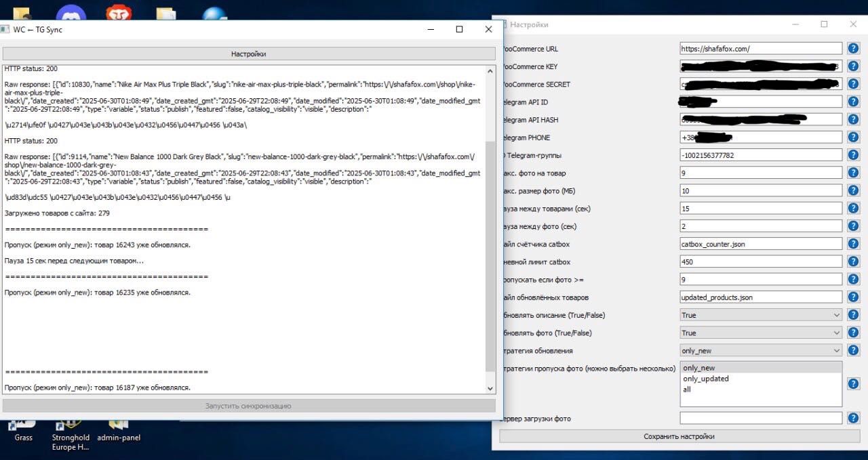This screenshot has width=868, height=460.
Task: Select the Stronghold Europe desktop shortcut
Action: (x=71, y=434)
